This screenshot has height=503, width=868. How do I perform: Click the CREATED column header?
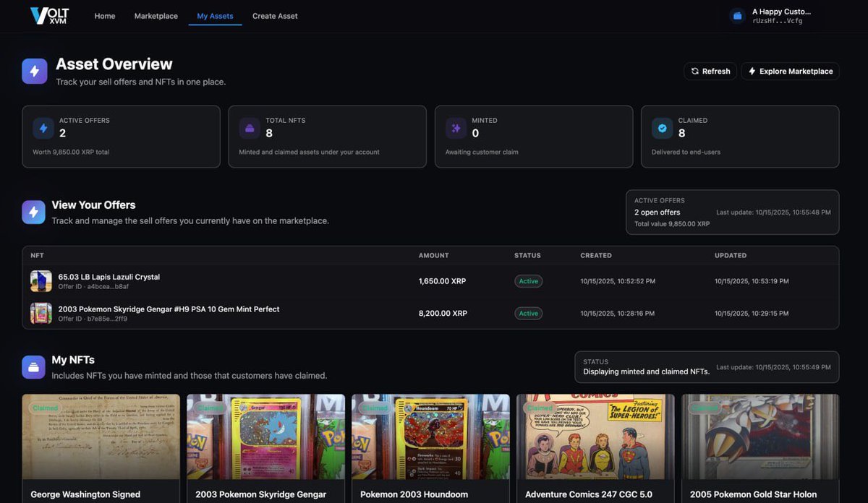[x=596, y=255]
